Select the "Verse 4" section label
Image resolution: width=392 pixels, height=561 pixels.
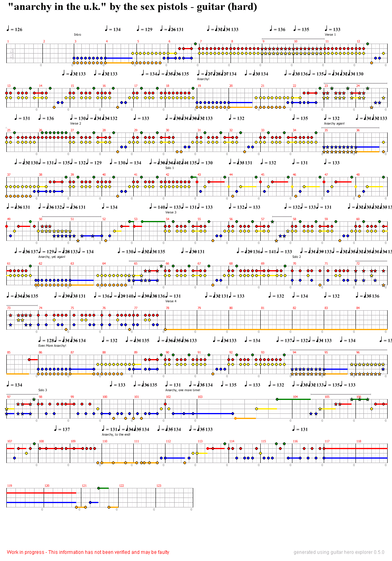point(171,302)
